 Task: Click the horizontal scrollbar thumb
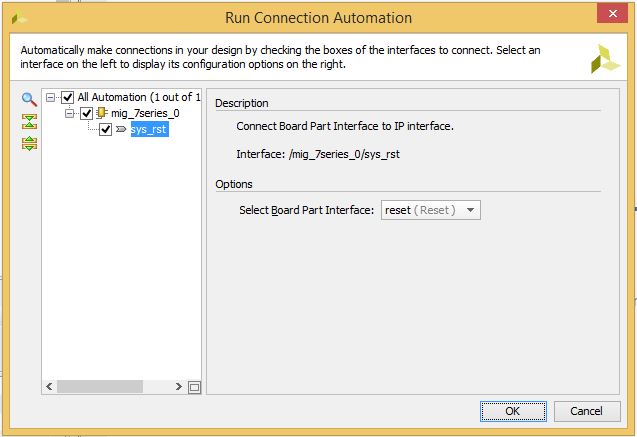point(100,387)
